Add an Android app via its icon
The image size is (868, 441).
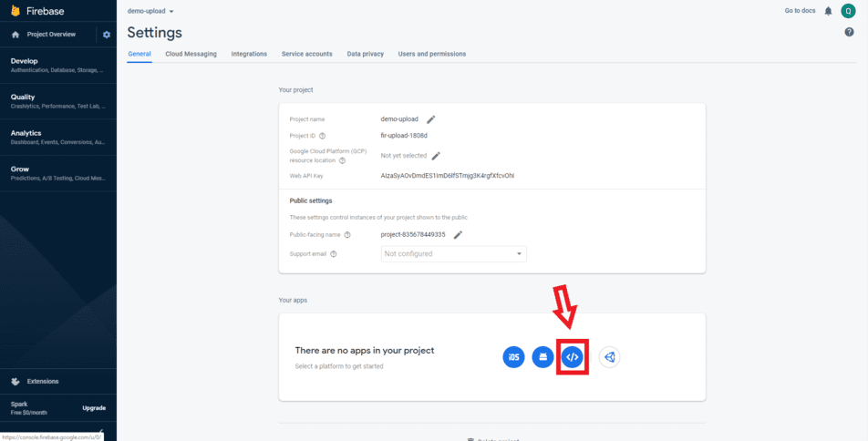coord(542,357)
